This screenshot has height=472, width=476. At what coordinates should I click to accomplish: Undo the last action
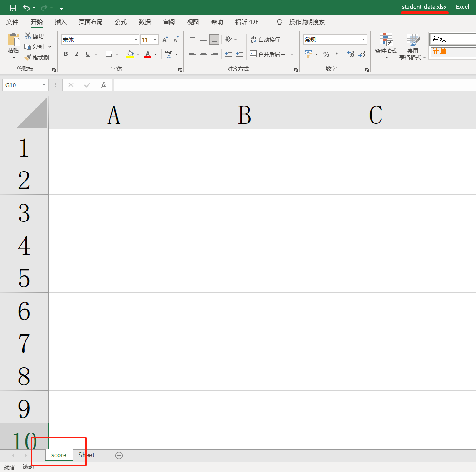(26, 8)
